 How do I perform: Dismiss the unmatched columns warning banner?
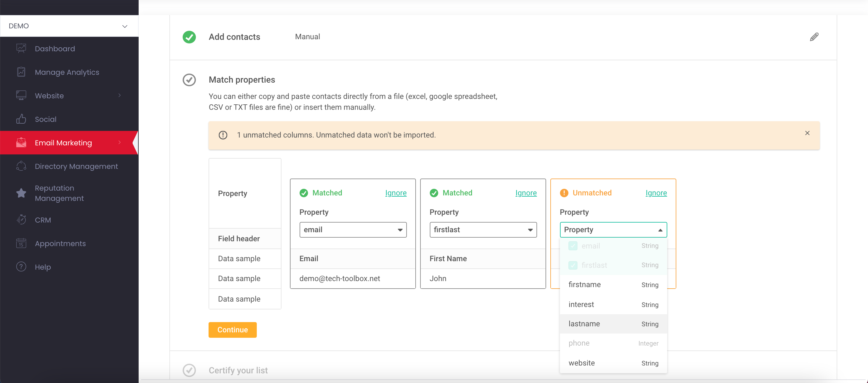(807, 133)
